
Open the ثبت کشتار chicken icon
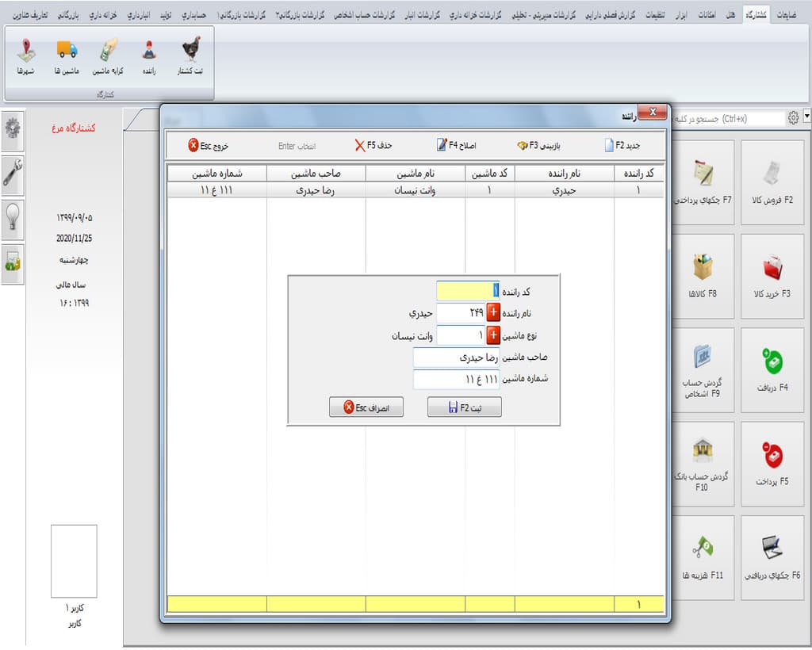point(190,56)
